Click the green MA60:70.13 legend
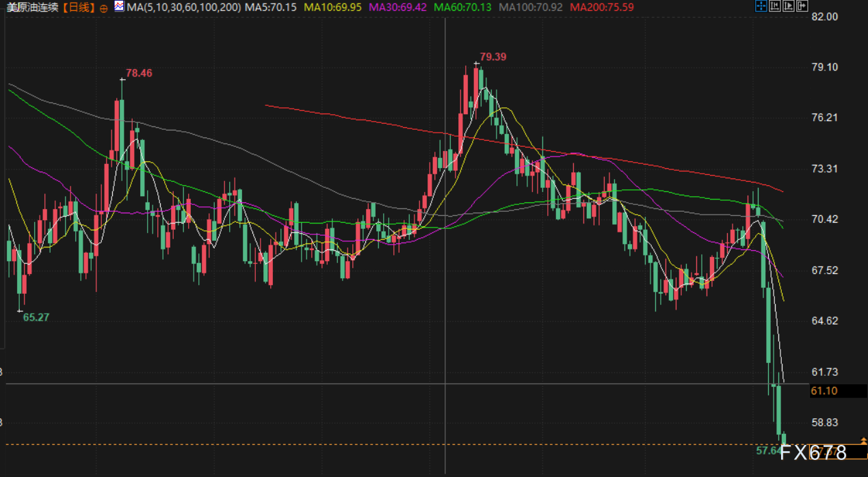The height and width of the screenshot is (477, 868). click(x=464, y=8)
